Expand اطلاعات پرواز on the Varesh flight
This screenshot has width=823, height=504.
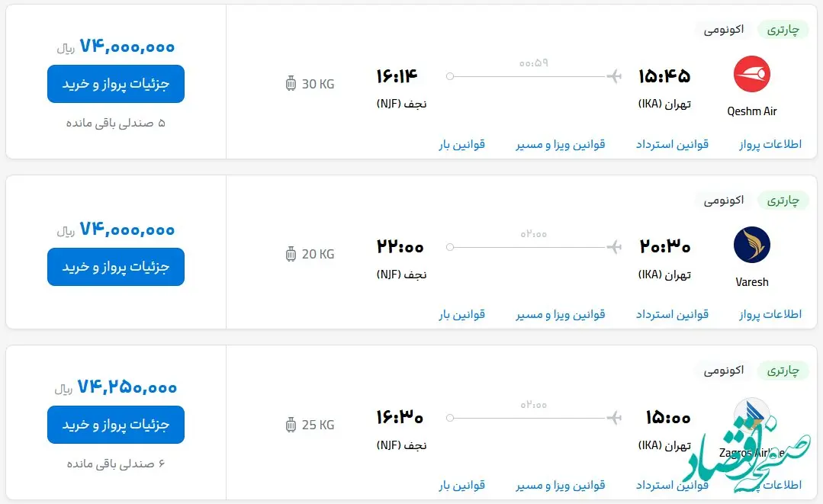(768, 313)
